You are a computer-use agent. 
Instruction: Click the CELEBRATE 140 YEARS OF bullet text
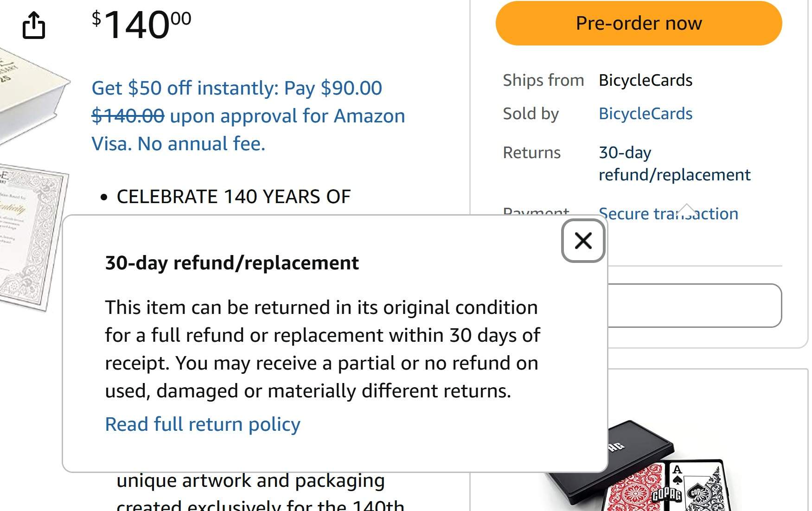point(233,197)
